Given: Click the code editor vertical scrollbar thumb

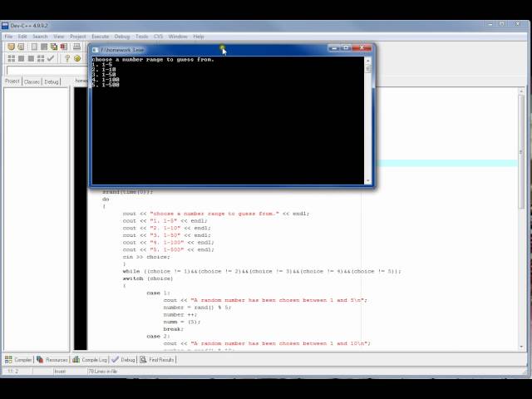Looking at the screenshot, I should tap(521, 151).
